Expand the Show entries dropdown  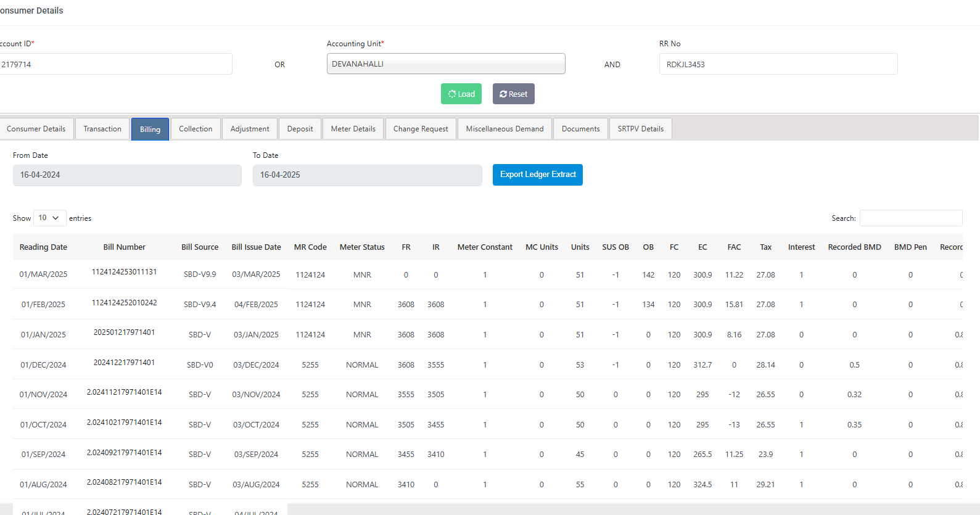(x=50, y=218)
